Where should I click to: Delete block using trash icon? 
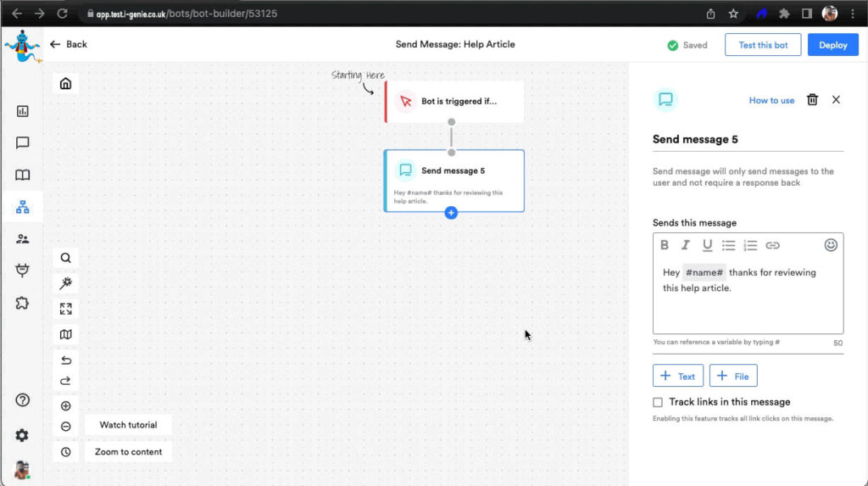point(812,100)
